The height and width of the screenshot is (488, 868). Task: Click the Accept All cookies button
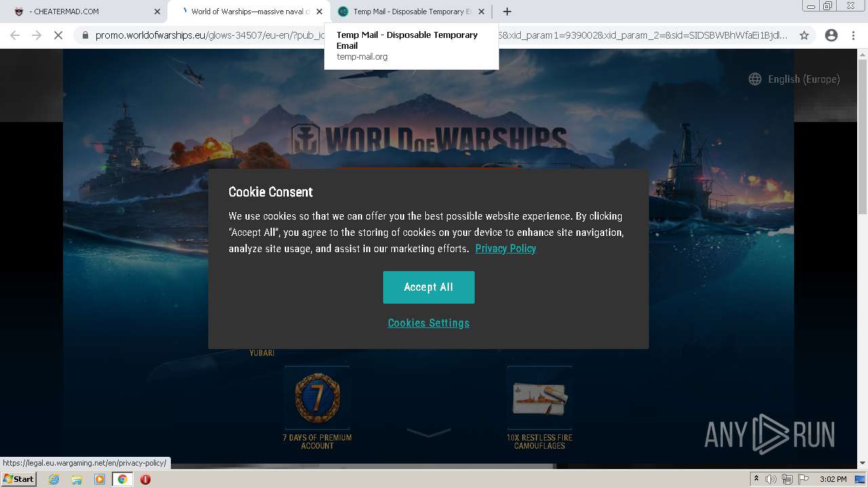click(429, 287)
